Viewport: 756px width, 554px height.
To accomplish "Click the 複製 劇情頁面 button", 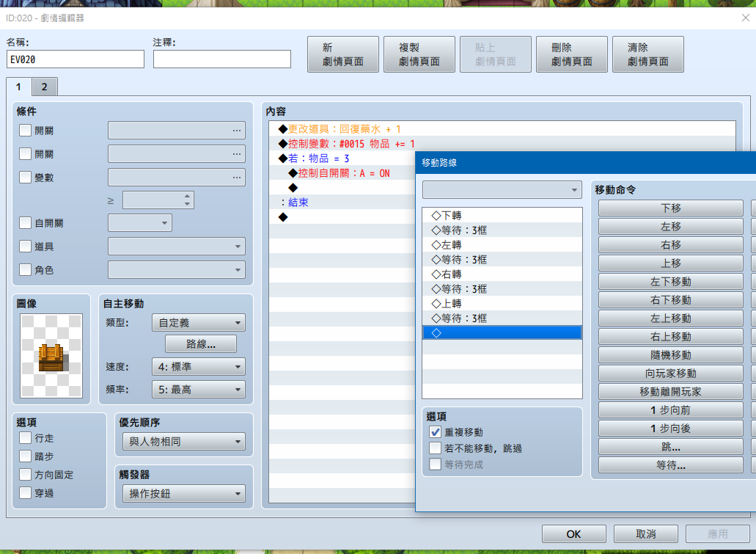I will 419,54.
